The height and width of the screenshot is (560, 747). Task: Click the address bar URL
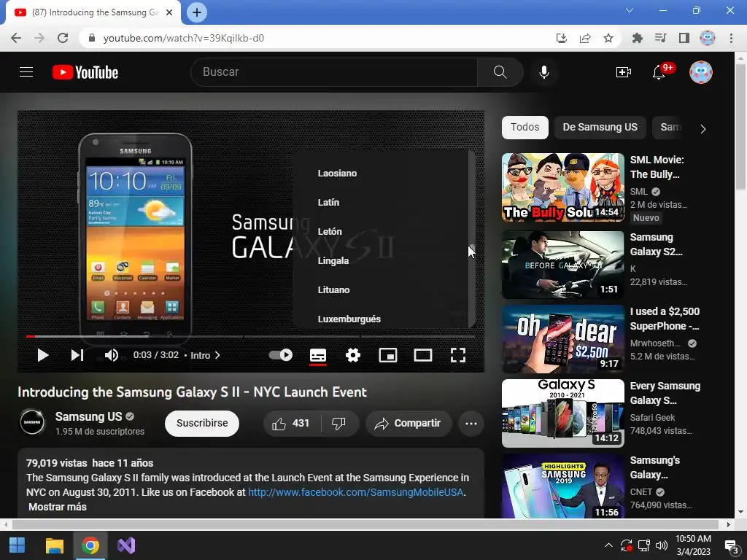tap(183, 38)
